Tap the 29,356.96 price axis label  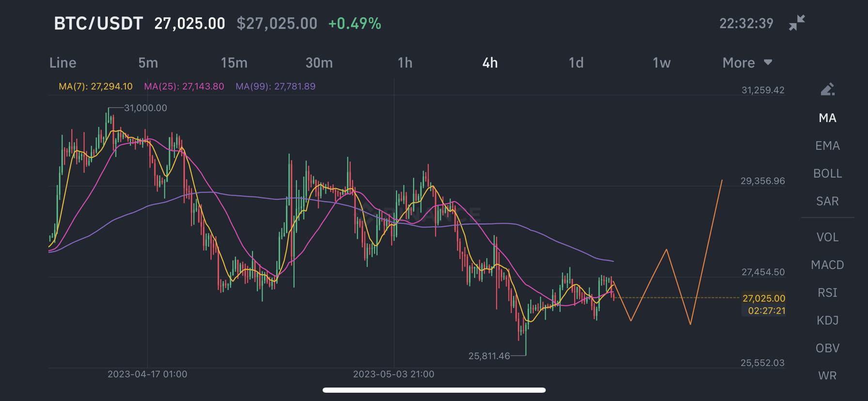[763, 181]
